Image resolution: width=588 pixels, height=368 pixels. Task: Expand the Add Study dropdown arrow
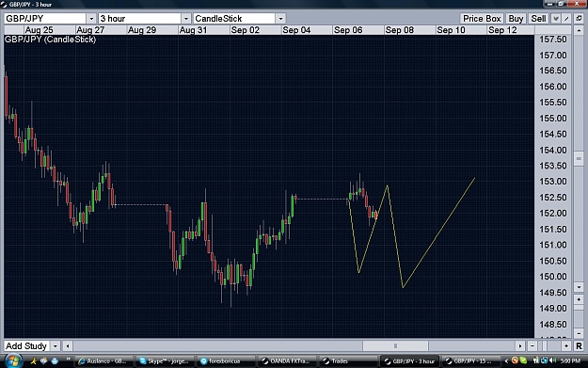(x=56, y=345)
